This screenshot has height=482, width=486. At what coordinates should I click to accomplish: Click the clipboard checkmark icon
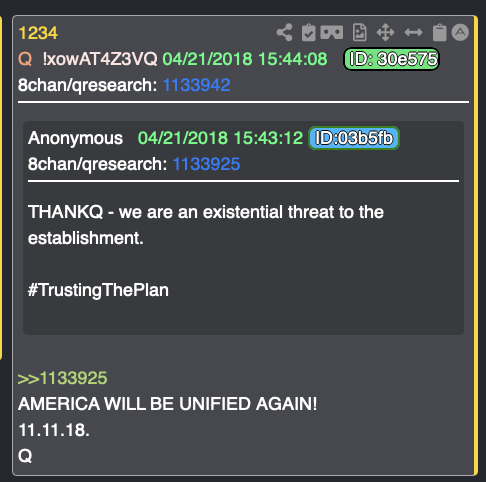(309, 32)
